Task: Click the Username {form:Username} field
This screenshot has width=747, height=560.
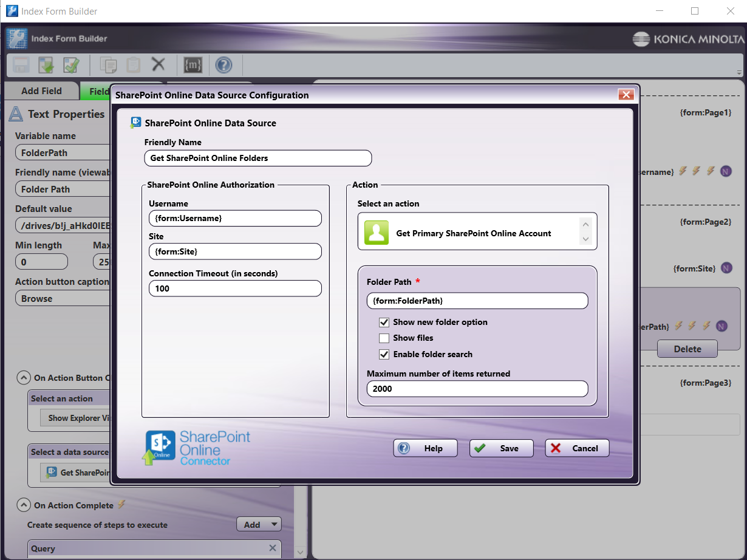Action: [235, 219]
